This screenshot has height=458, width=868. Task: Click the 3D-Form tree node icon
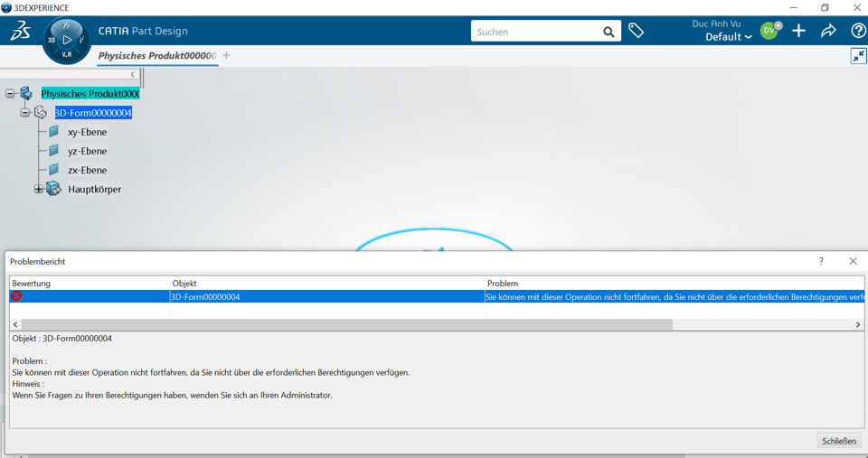coord(41,112)
